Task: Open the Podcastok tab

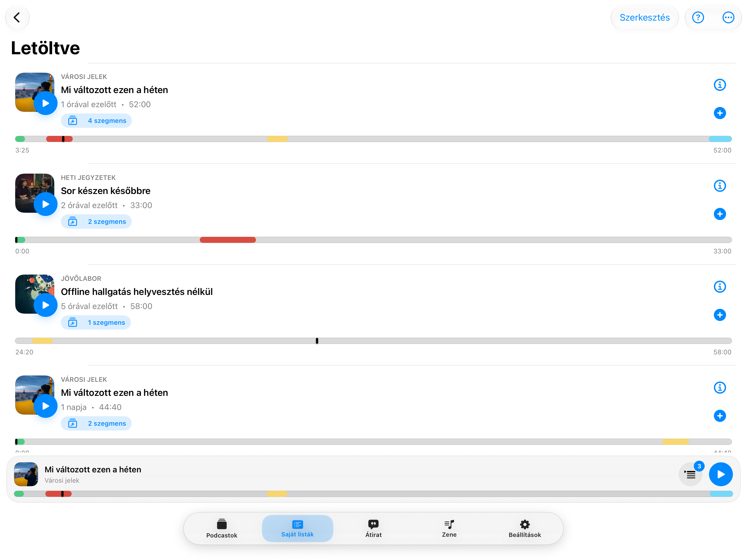Action: [222, 529]
